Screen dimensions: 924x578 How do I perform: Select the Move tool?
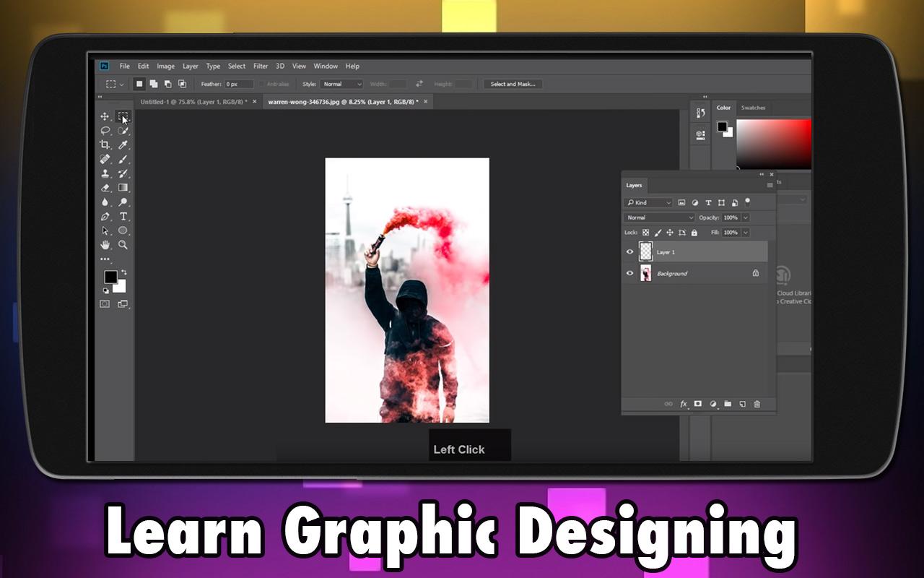105,116
